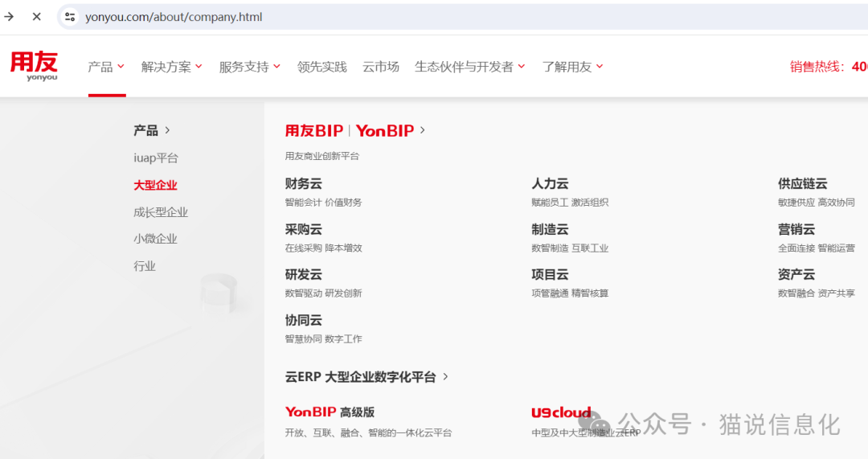The height and width of the screenshot is (459, 868).
Task: Click 全面连接 智能运营 description
Action: pos(816,248)
